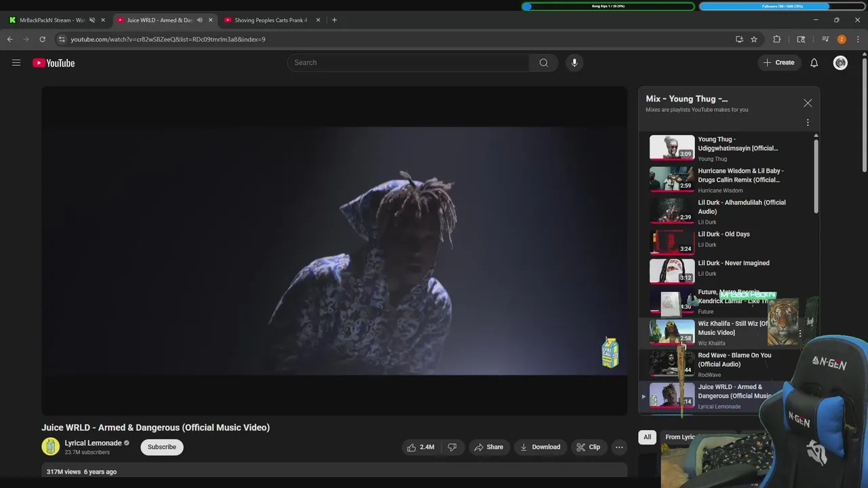The width and height of the screenshot is (868, 488).
Task: Play Lil Durk Alhamdulilah thumbnail
Action: [x=672, y=211]
